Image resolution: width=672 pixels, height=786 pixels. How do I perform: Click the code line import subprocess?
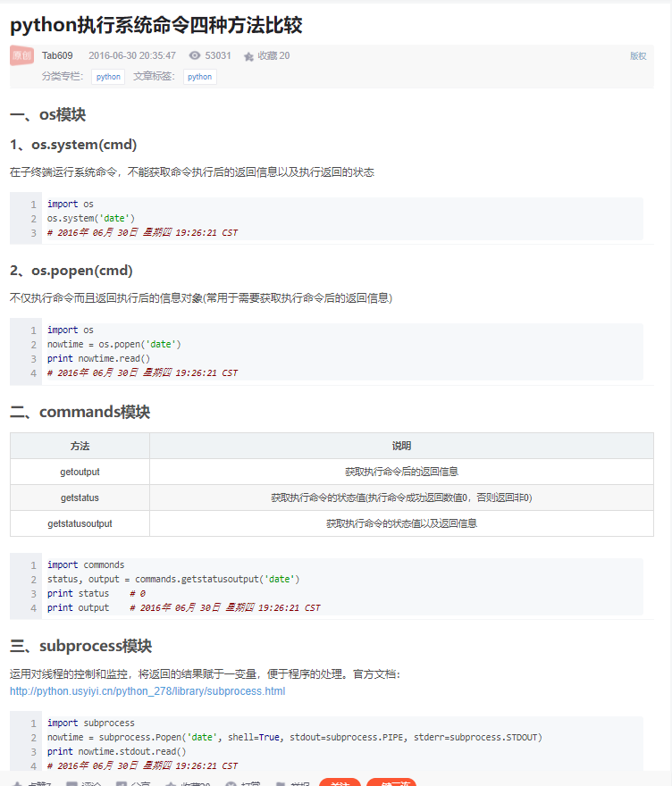(x=91, y=723)
